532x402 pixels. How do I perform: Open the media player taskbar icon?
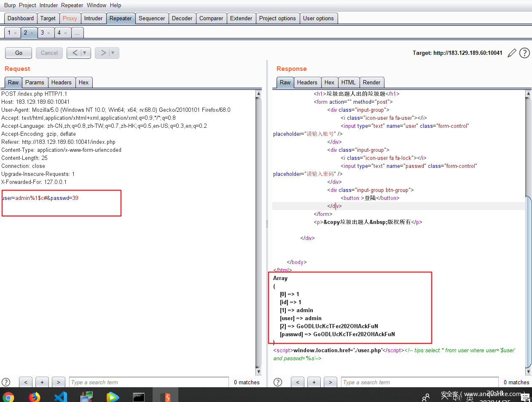[113, 397]
